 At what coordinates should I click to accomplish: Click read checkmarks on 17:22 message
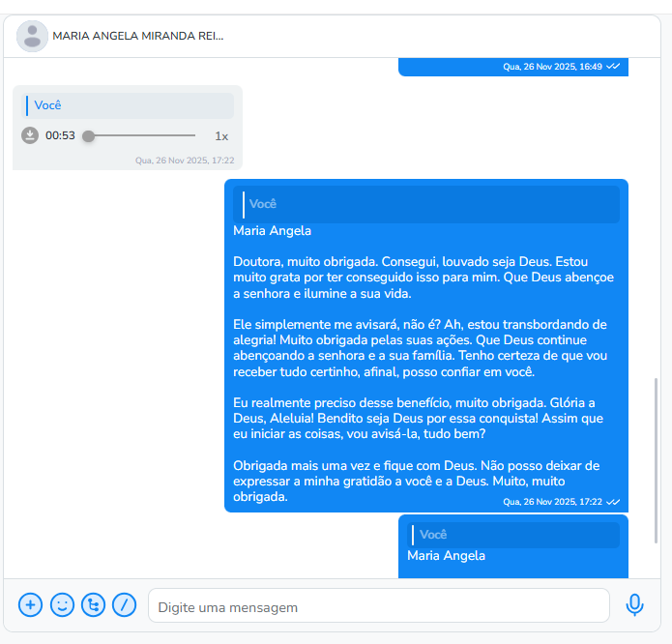[x=613, y=502]
